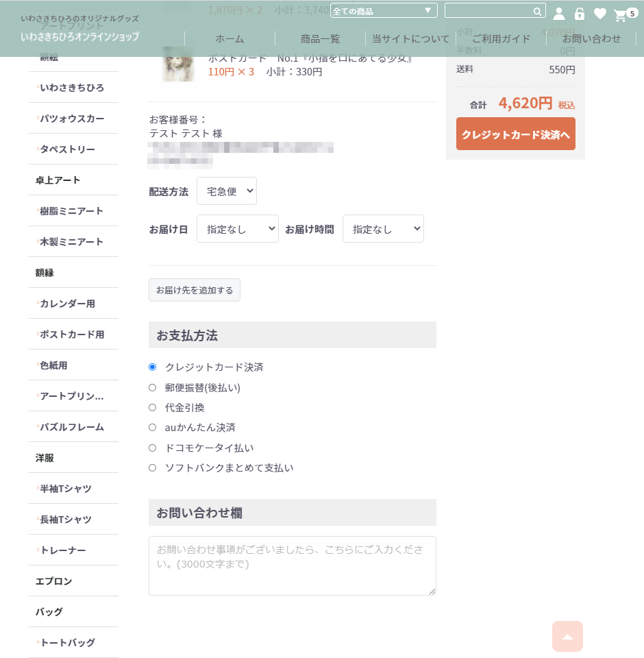This screenshot has height=658, width=644.
Task: Open sidebar category 樹脂ミニアート
Action: [73, 210]
